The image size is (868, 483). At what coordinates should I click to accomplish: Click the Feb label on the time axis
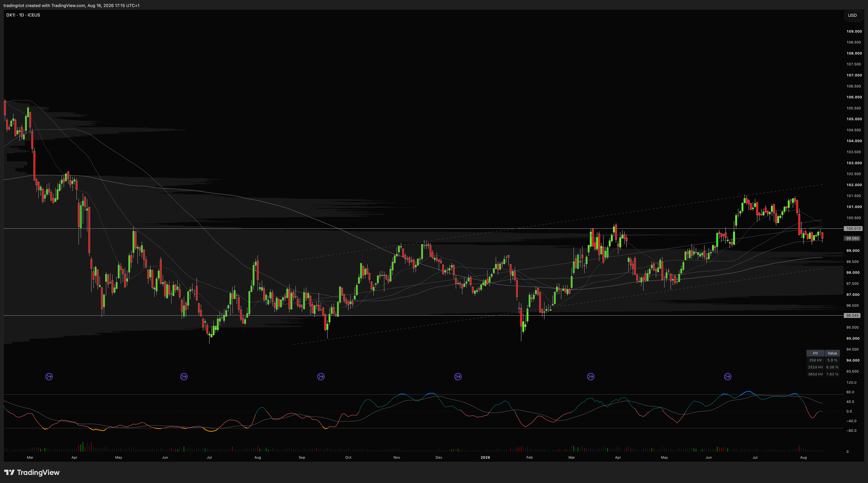pyautogui.click(x=529, y=457)
